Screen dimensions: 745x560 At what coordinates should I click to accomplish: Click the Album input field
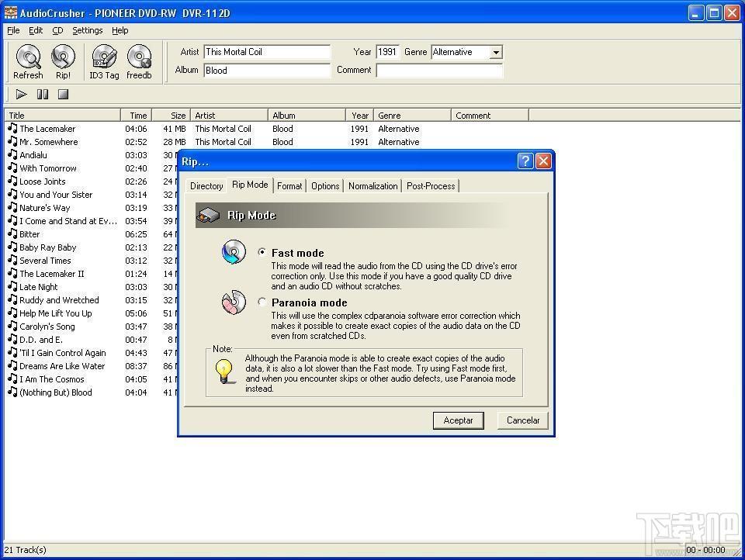(x=267, y=71)
